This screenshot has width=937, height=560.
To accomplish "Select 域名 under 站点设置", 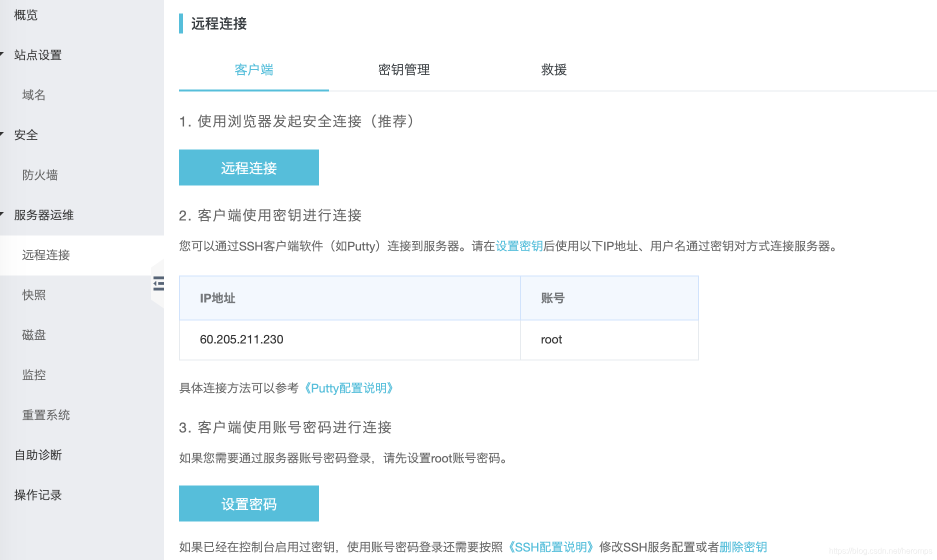I will 33,95.
